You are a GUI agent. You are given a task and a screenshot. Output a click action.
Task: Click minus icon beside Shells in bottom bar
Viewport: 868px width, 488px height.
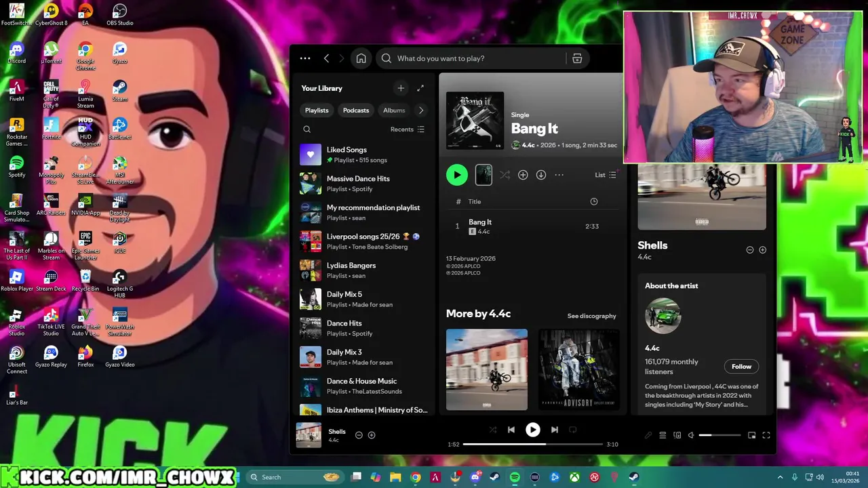point(359,435)
